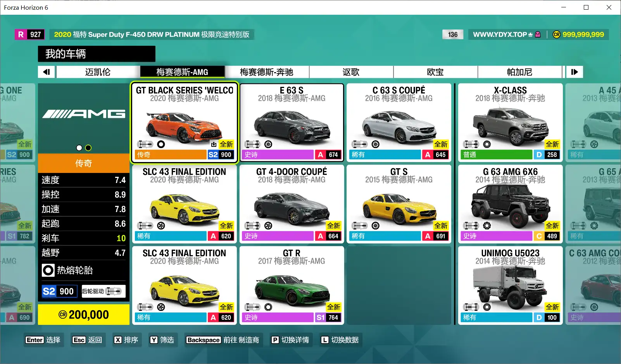621x364 pixels.
Task: Select the Unimog U5023 truck thumbnail
Action: [x=511, y=287]
